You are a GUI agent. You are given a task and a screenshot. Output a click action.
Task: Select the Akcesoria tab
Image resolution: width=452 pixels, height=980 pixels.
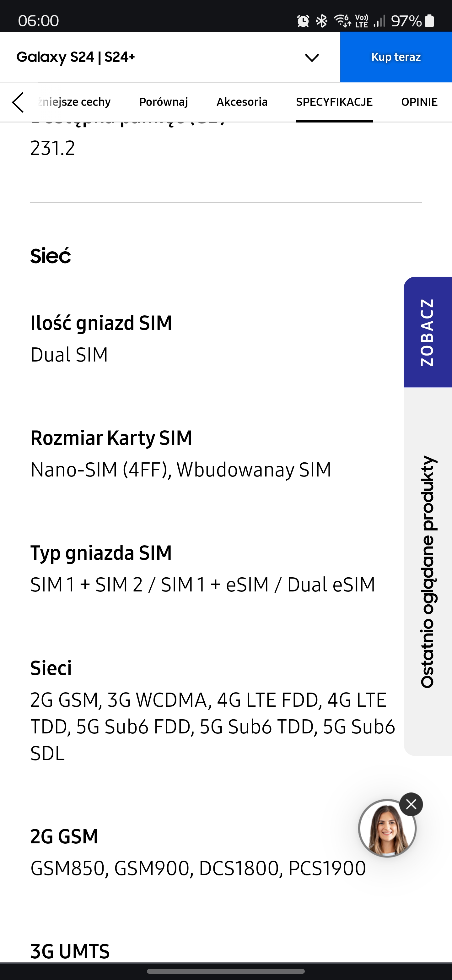point(242,102)
